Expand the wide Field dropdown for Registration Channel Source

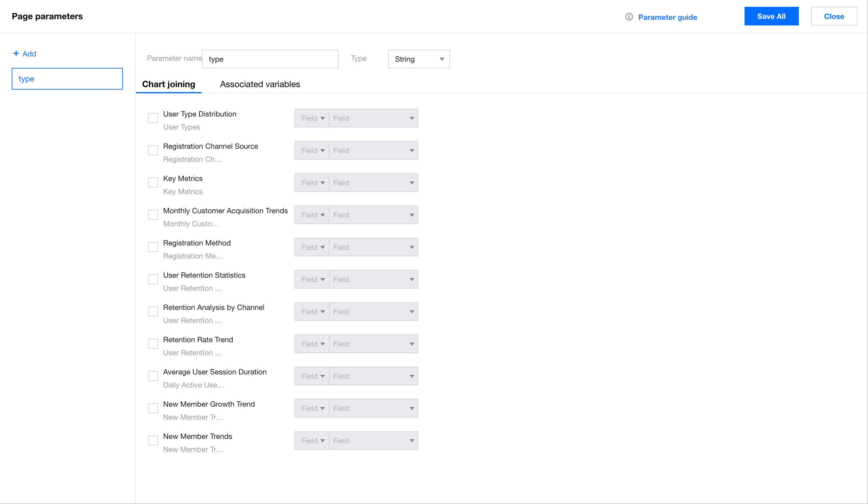tap(373, 150)
